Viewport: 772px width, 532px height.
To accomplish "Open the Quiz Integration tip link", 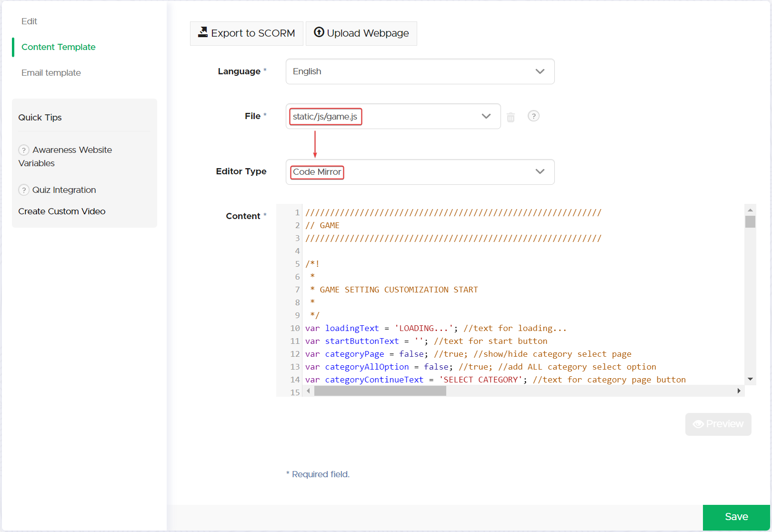I will pyautogui.click(x=64, y=190).
